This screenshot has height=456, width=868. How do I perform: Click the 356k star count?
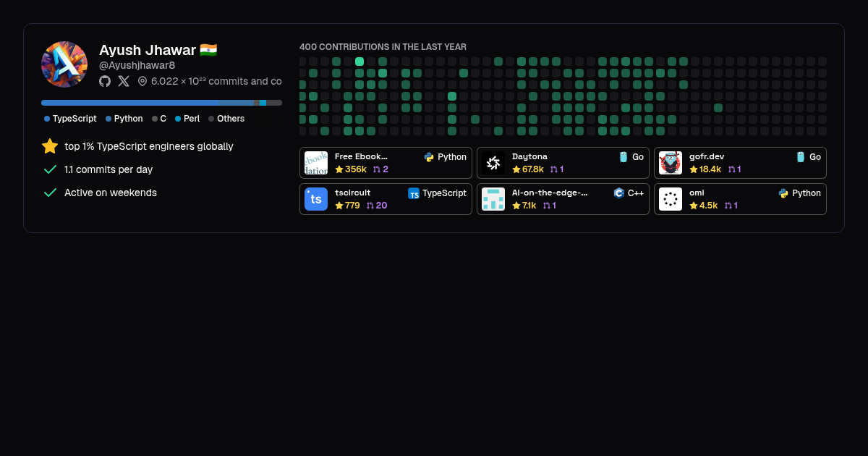coord(356,169)
